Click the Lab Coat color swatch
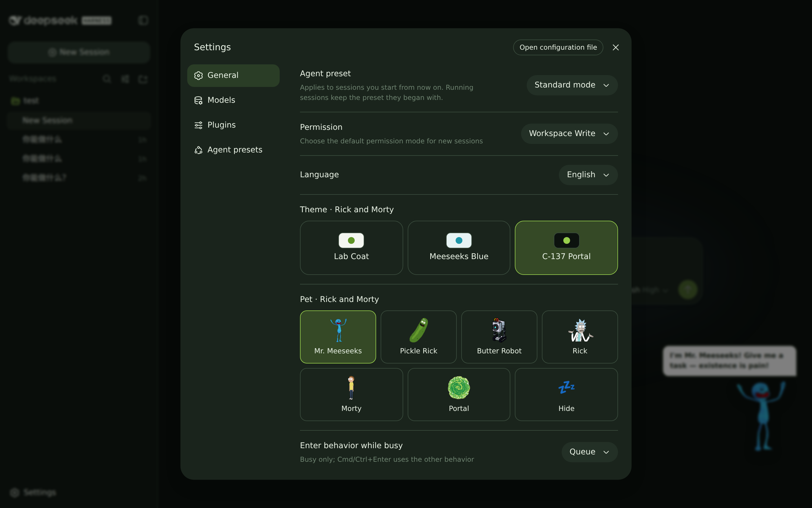The image size is (812, 508). point(351,240)
